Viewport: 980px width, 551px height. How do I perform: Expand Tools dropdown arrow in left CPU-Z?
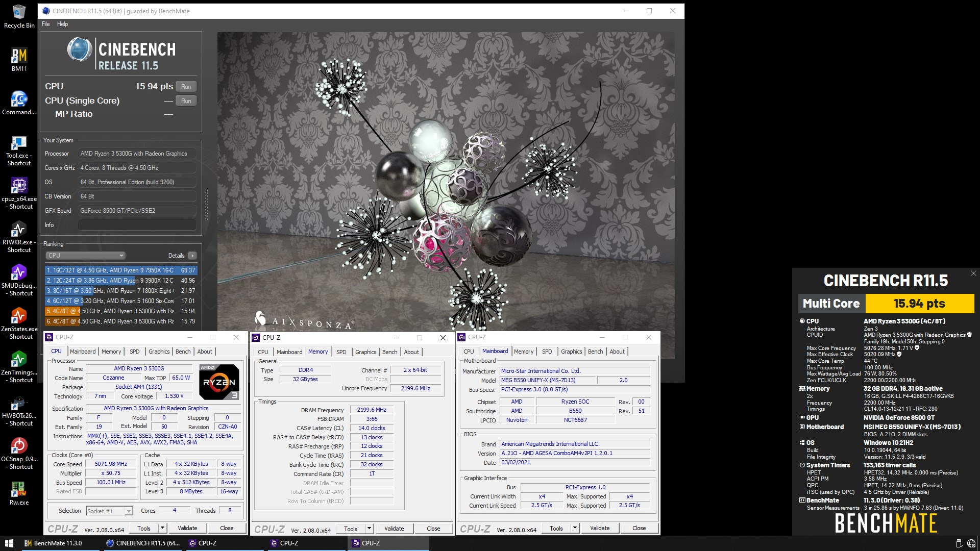[162, 528]
